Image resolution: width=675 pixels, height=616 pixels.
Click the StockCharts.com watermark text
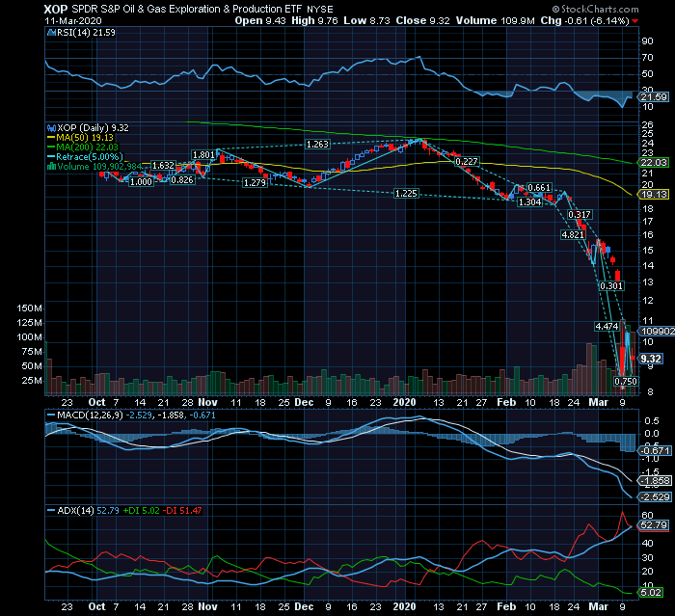click(x=595, y=9)
